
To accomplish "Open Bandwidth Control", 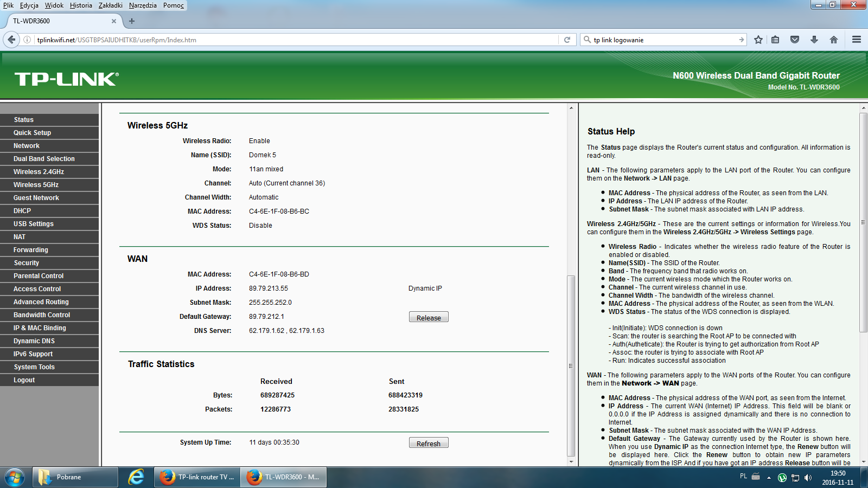I will pos(49,315).
